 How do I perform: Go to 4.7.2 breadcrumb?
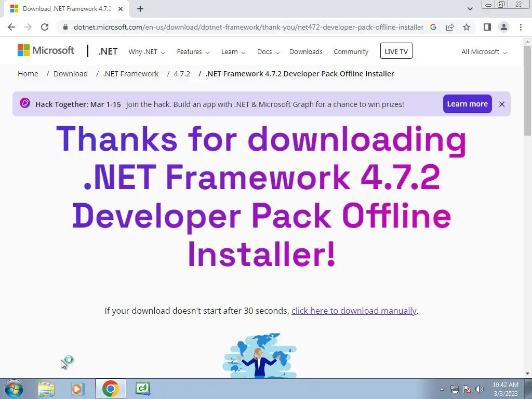pyautogui.click(x=182, y=74)
